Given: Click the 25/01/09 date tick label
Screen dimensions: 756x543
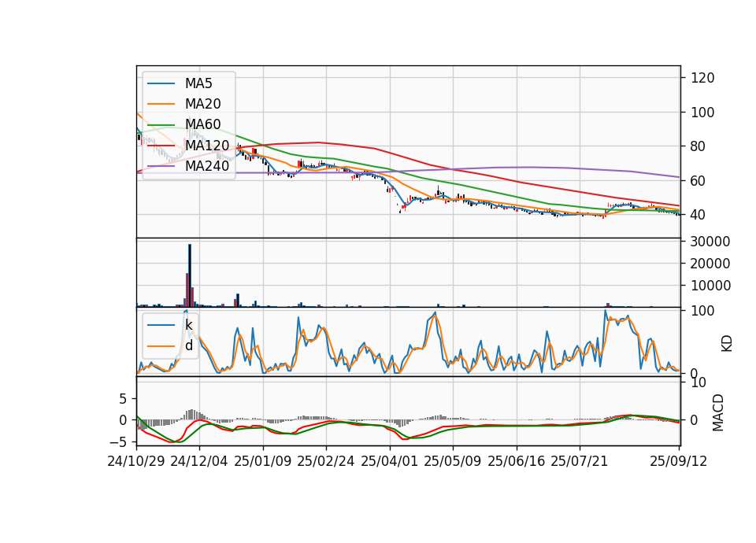Looking at the screenshot, I should (263, 462).
